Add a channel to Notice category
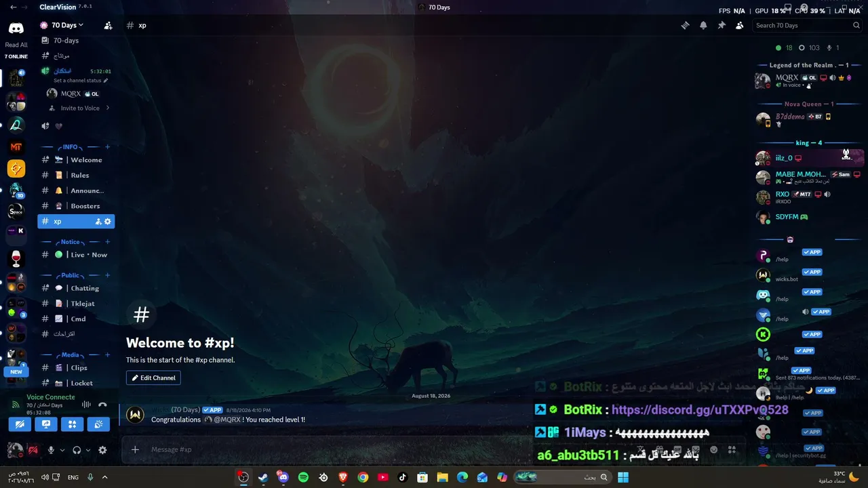 107,242
